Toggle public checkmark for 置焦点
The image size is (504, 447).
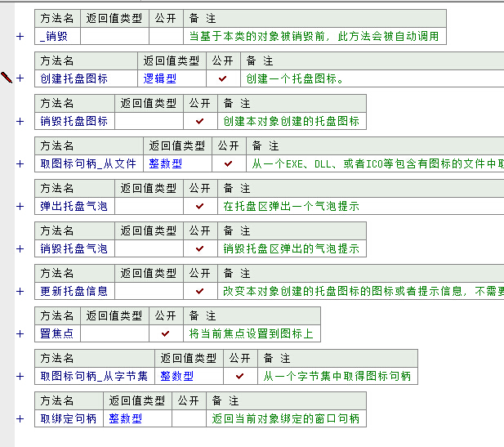click(x=166, y=333)
